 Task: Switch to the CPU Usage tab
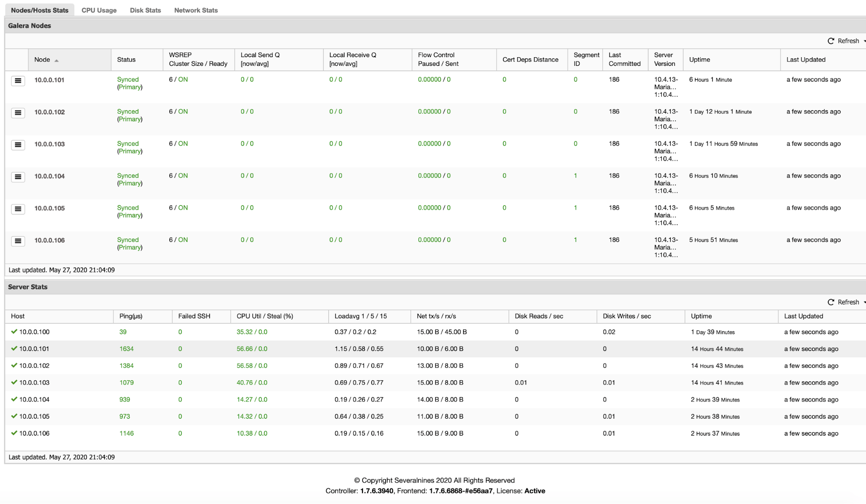(x=99, y=10)
